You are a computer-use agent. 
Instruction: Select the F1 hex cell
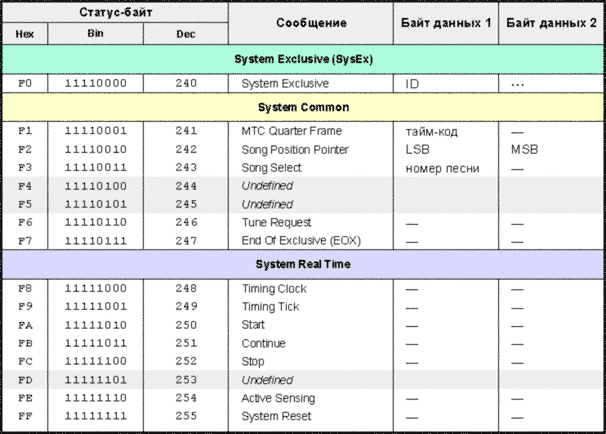click(x=25, y=131)
